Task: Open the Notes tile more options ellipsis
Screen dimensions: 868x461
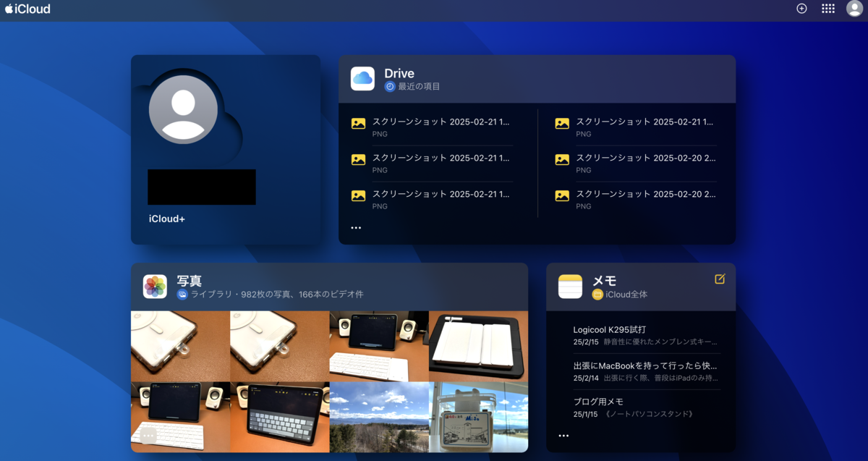Action: pyautogui.click(x=563, y=436)
